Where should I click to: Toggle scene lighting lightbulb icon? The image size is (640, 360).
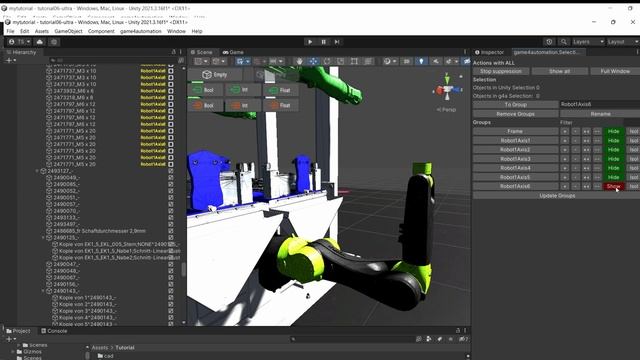421,61
